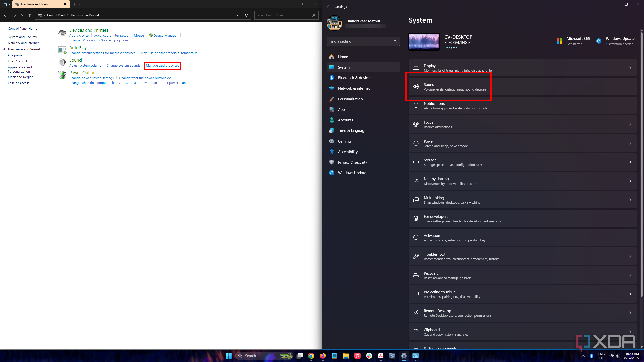Viewport: 644px width, 362px height.
Task: Open Change system sounds link
Action: click(x=124, y=66)
